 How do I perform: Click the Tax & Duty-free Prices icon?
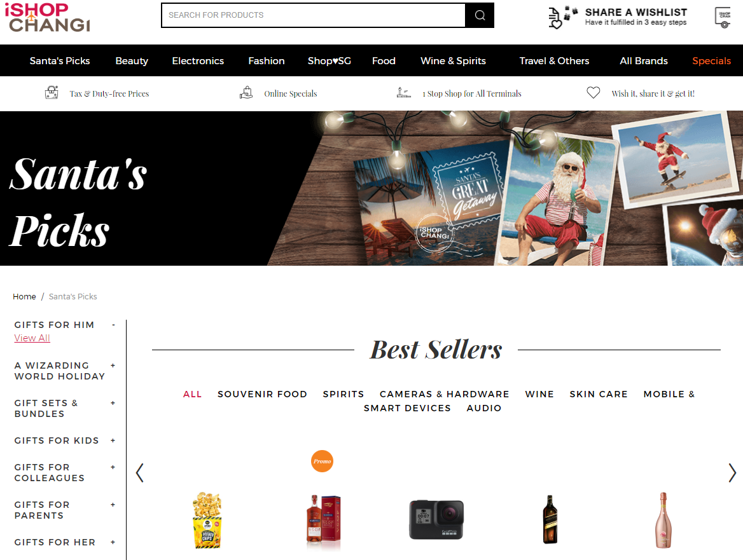[52, 92]
